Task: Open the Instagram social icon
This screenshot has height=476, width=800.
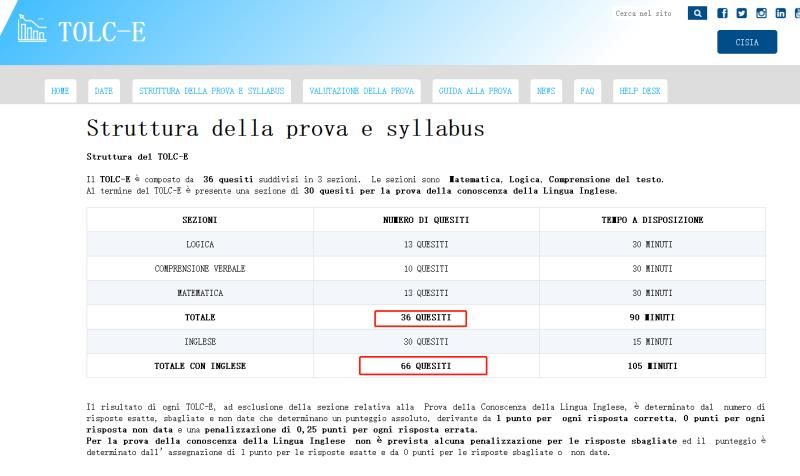Action: point(761,13)
